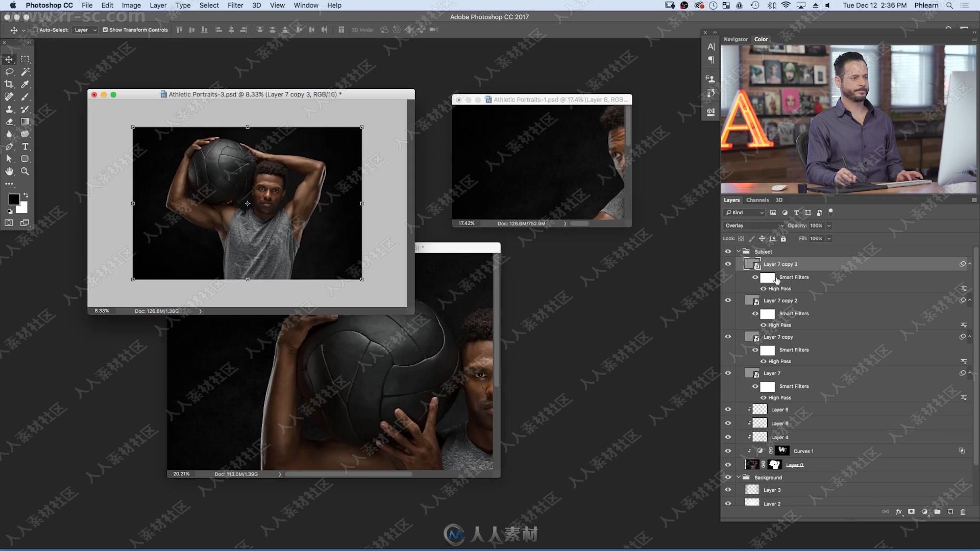Viewport: 980px width, 551px height.
Task: Switch to the Navigator tab
Action: tap(736, 39)
